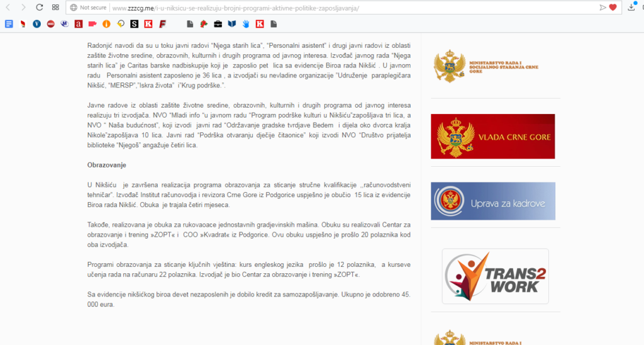The image size is (644, 345).
Task: Click the paragraph starting 'Javne radove iz oblasti'
Action: coord(249,125)
